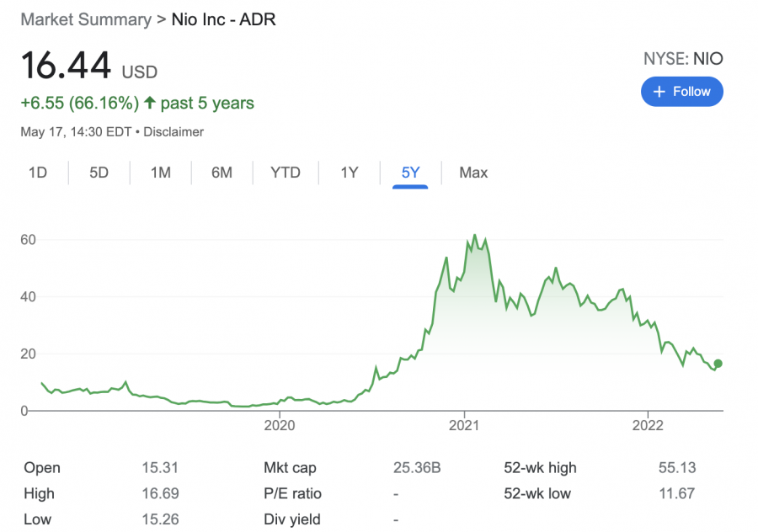Show the Max time range

click(x=473, y=173)
